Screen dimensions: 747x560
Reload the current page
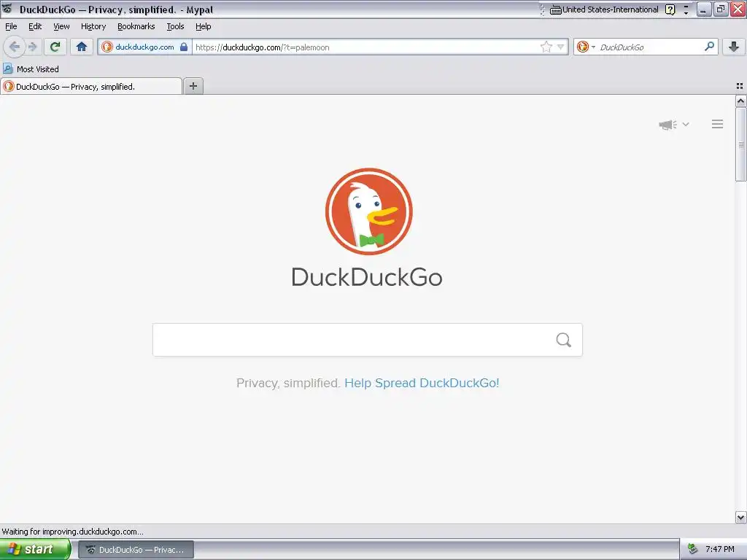55,47
